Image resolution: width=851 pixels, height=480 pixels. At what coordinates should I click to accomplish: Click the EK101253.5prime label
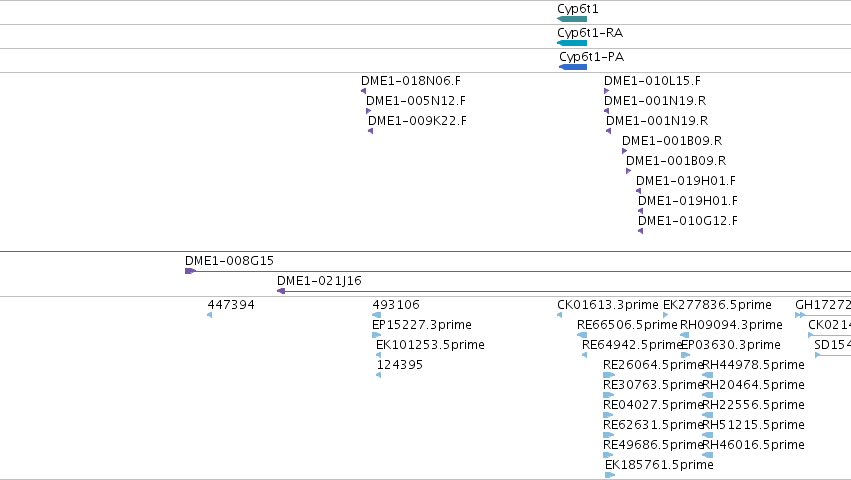pyautogui.click(x=430, y=345)
